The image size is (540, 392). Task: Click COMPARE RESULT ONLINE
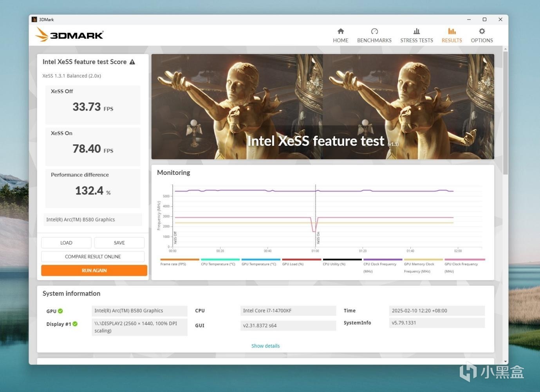(93, 257)
